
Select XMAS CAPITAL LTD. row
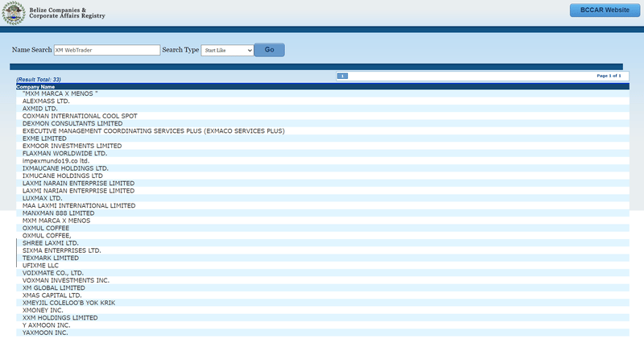(x=323, y=295)
